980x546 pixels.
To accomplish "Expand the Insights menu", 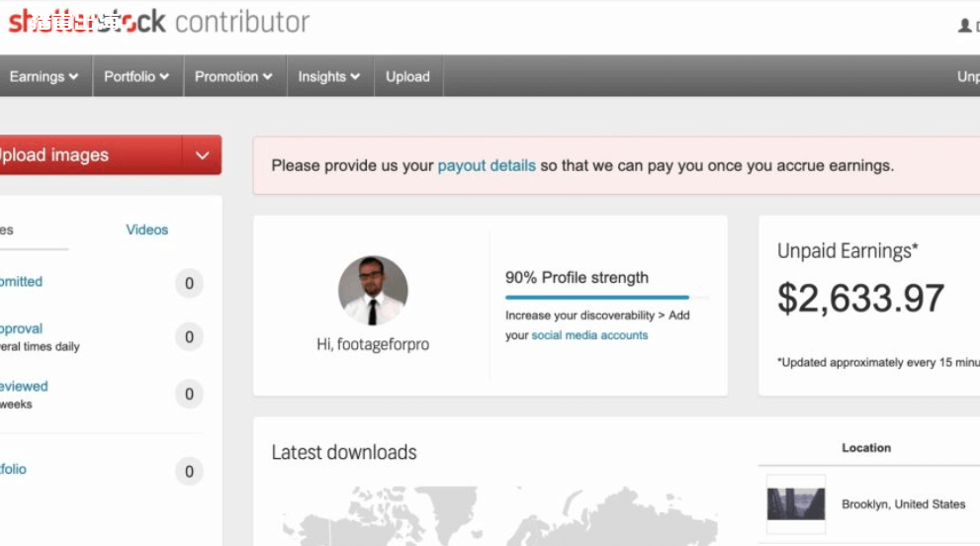I will (x=328, y=76).
